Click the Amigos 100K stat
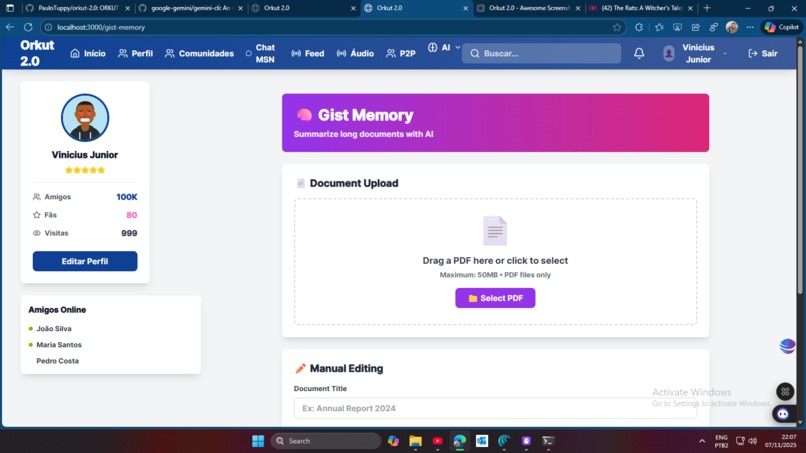This screenshot has width=806, height=453. [85, 197]
